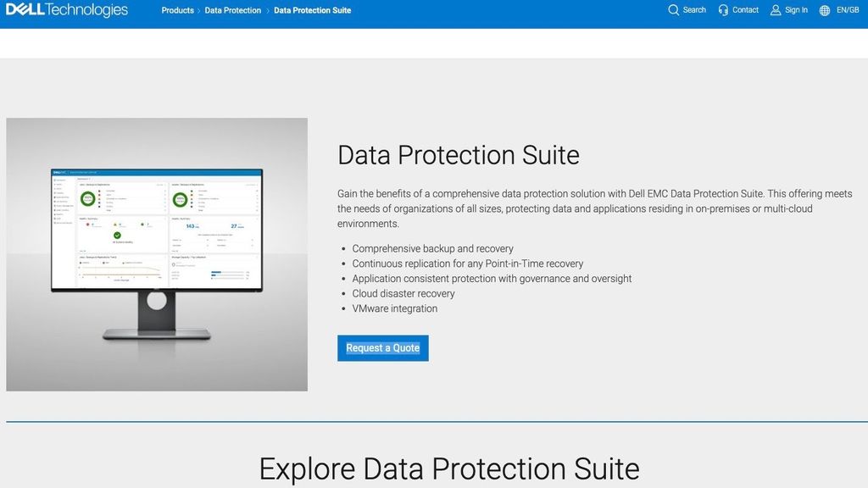Click the EN/GB globe icon

[x=823, y=10]
